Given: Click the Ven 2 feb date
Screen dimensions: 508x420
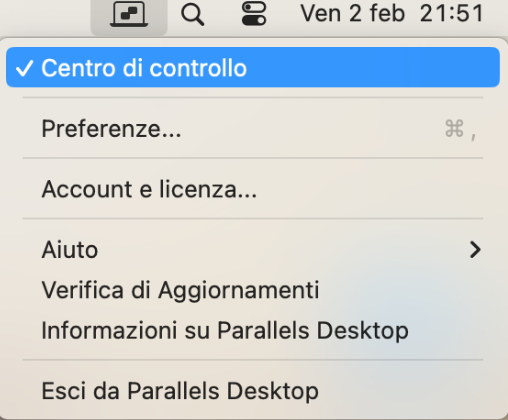Looking at the screenshot, I should point(352,14).
